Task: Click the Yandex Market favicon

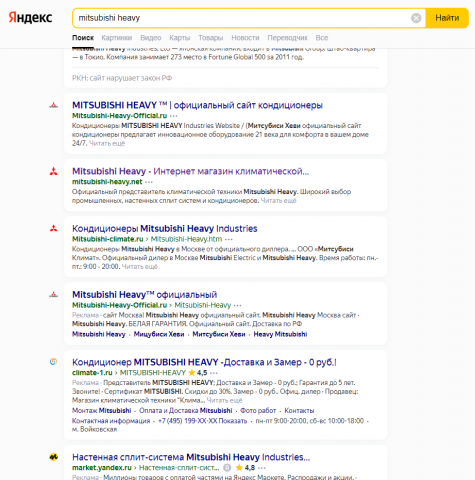Action: (53, 457)
